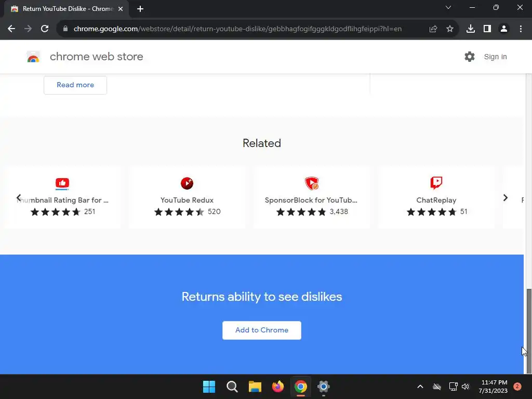
Task: Open a new browser tab
Action: pos(140,9)
